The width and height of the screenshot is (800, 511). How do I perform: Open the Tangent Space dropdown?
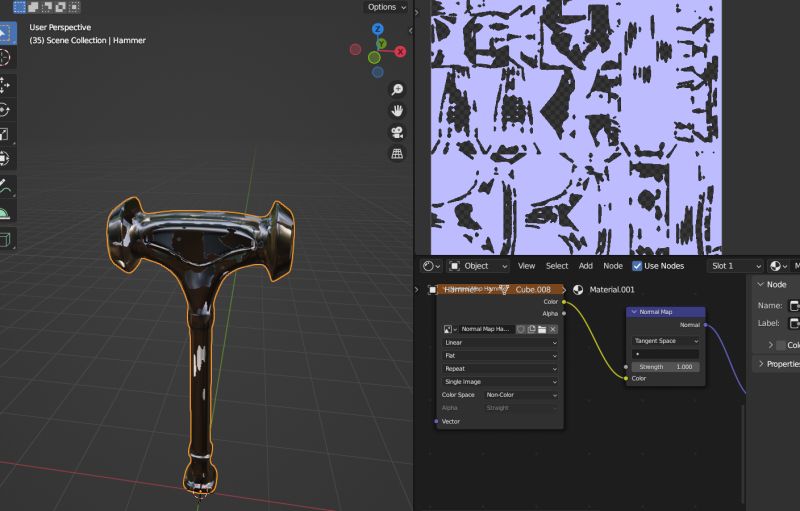(x=665, y=341)
